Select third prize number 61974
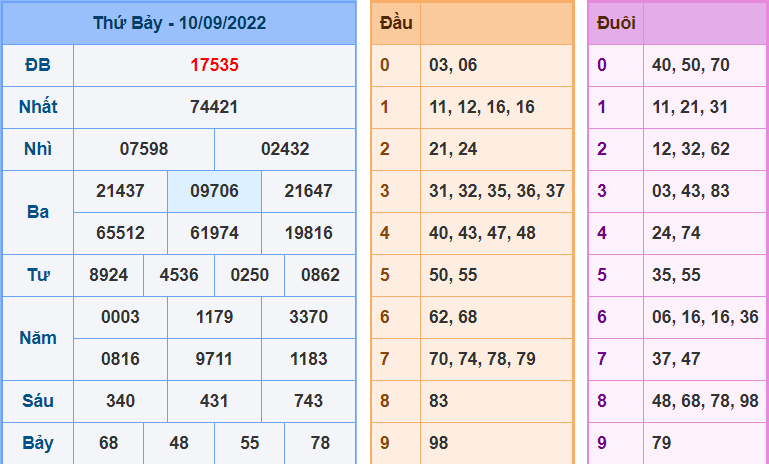769x464 pixels. pyautogui.click(x=214, y=233)
